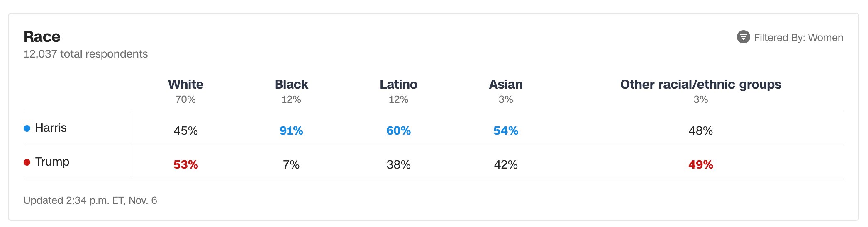Image resolution: width=868 pixels, height=227 pixels.
Task: Select the Asian column header
Action: tap(505, 85)
